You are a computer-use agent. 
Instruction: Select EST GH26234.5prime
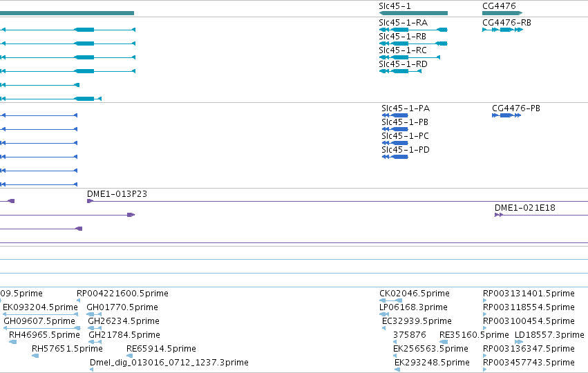(x=124, y=321)
